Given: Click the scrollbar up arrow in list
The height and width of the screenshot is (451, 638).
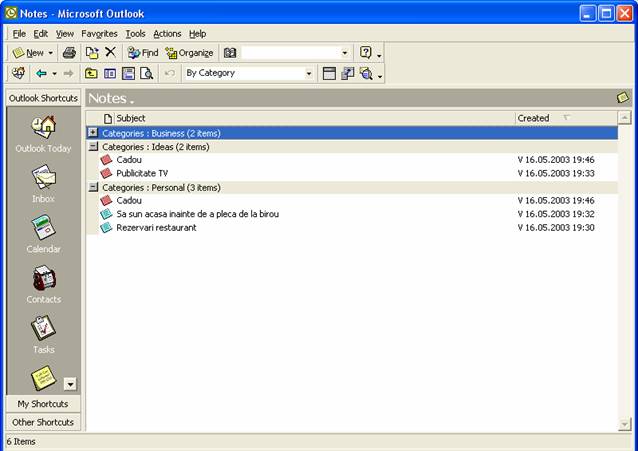Looking at the screenshot, I should 624,118.
